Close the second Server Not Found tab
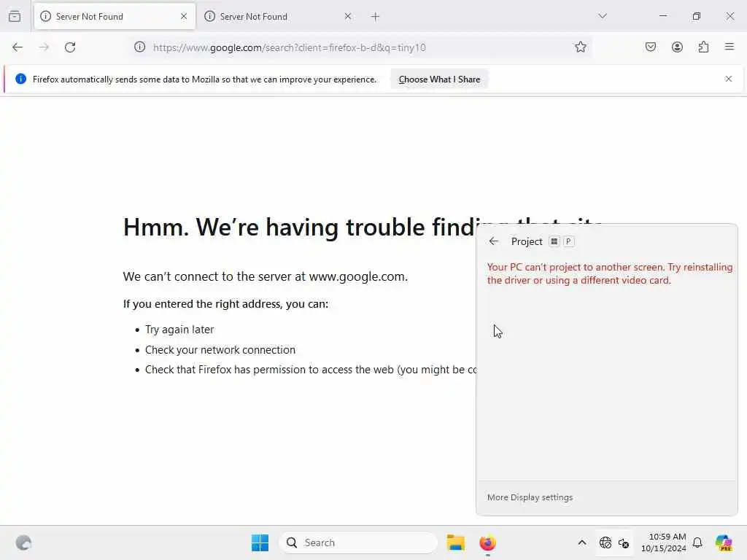Screen dimensions: 747x560 click(x=348, y=16)
